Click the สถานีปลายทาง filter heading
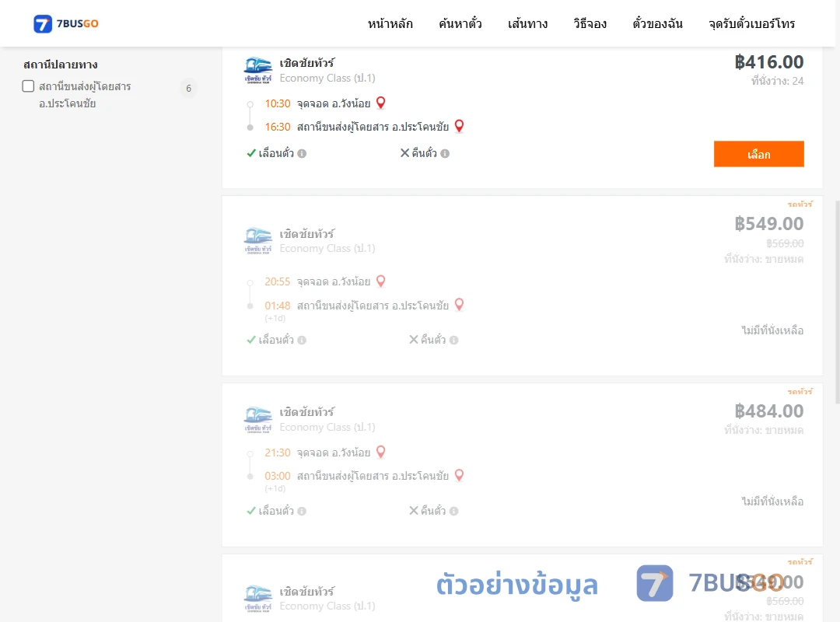 coord(61,65)
